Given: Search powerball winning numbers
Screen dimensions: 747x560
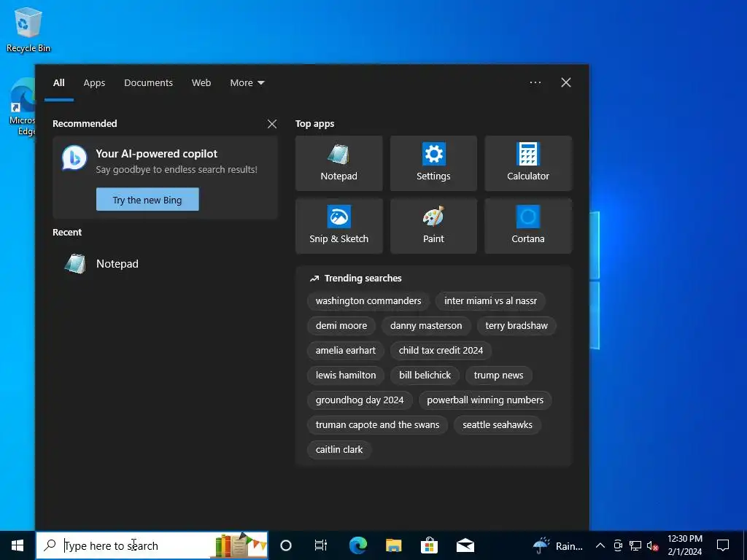Looking at the screenshot, I should click(485, 400).
